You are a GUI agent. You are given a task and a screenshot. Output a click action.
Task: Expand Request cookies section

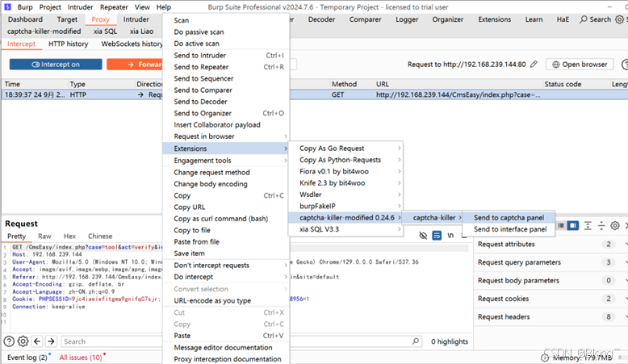point(551,299)
